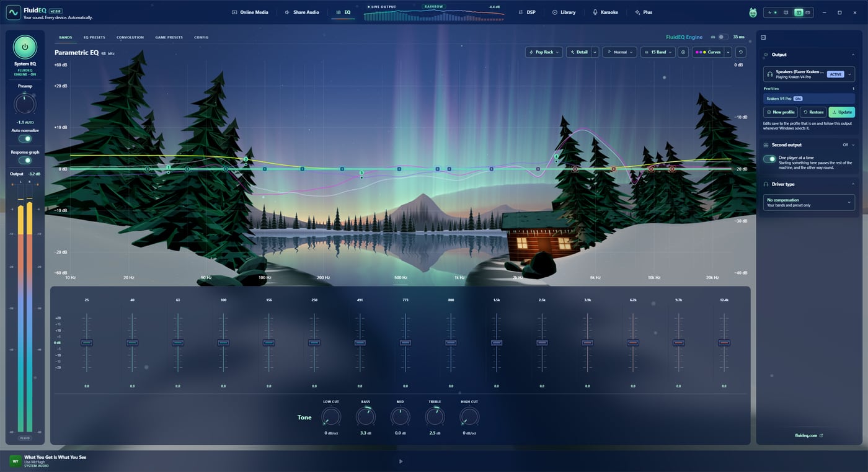Open the Pop Rock preset dropdown
The image size is (868, 472).
click(544, 52)
